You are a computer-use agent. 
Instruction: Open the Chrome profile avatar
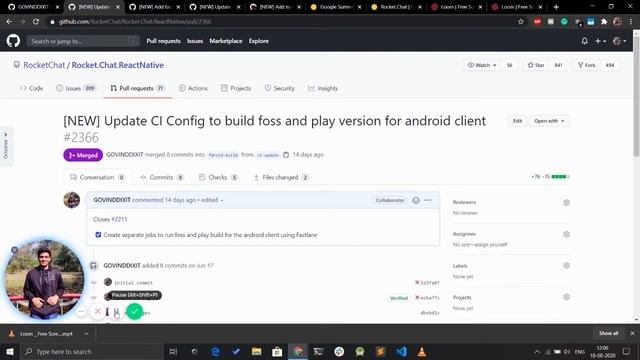(617, 22)
